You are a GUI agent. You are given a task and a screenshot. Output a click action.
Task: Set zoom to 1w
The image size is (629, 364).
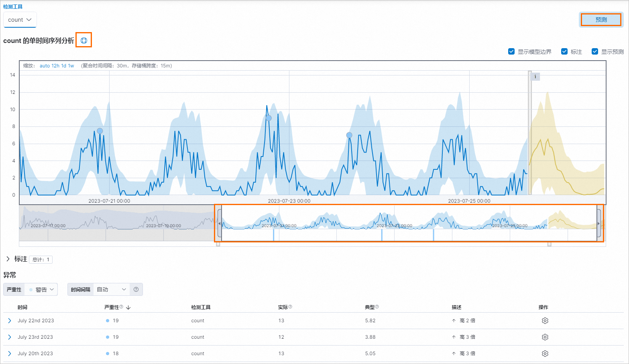coord(71,66)
